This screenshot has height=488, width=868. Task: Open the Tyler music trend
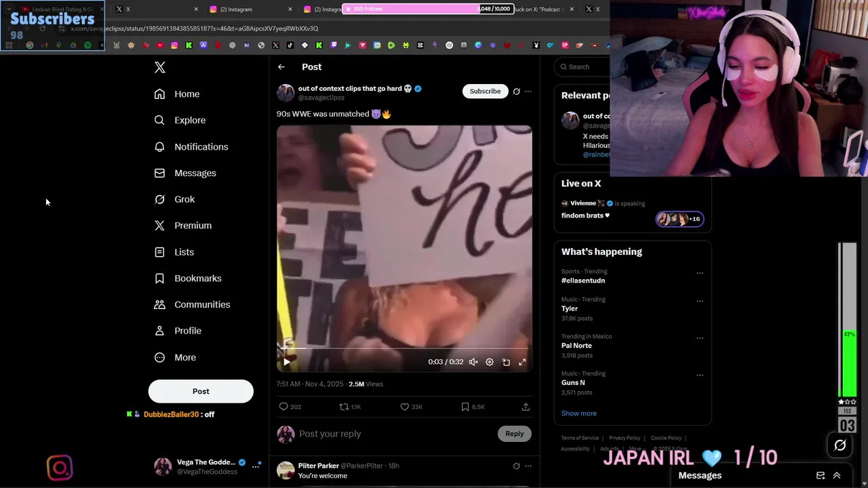570,308
